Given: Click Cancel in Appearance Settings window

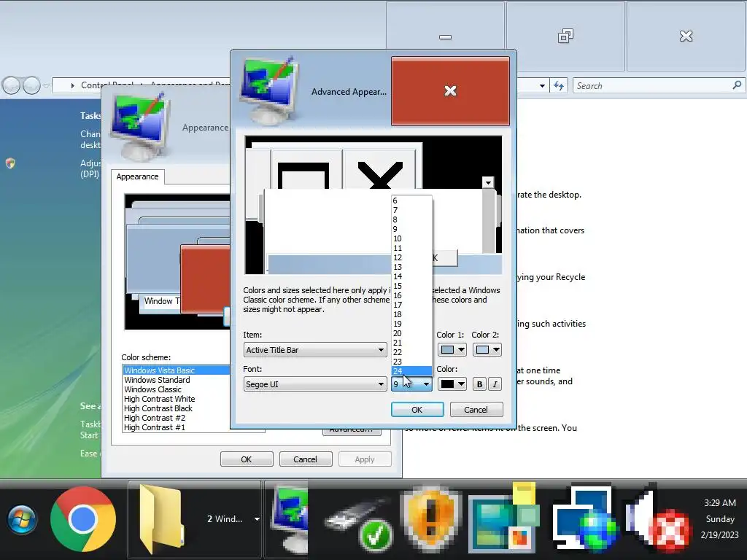Looking at the screenshot, I should point(305,459).
